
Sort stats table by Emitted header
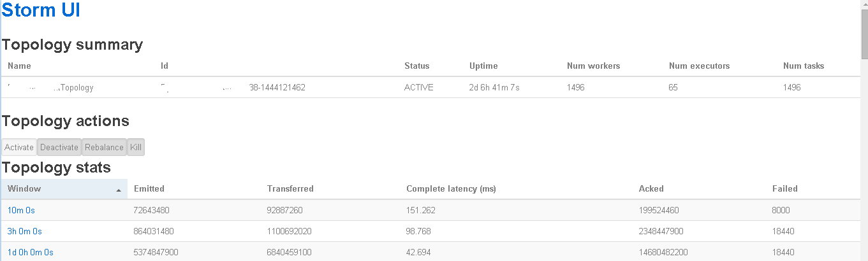(149, 189)
